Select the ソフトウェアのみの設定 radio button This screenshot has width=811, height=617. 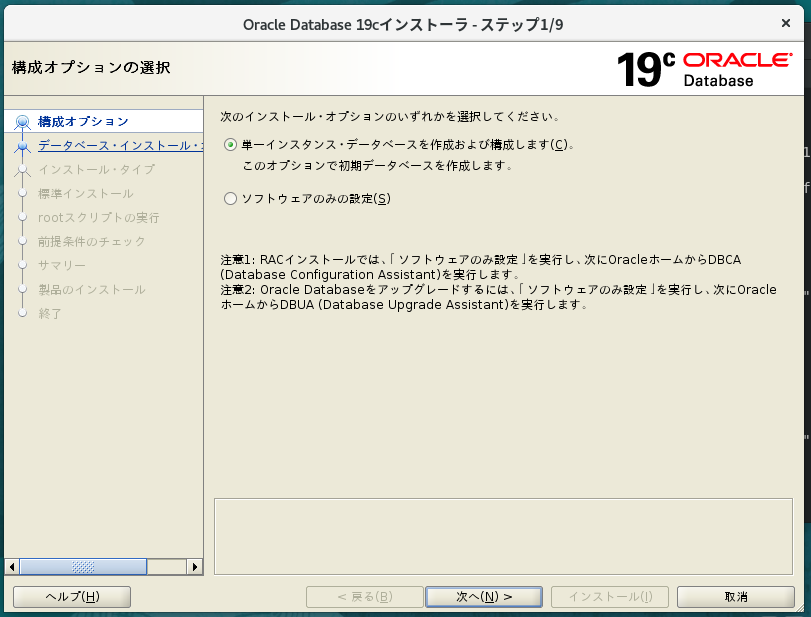[230, 199]
